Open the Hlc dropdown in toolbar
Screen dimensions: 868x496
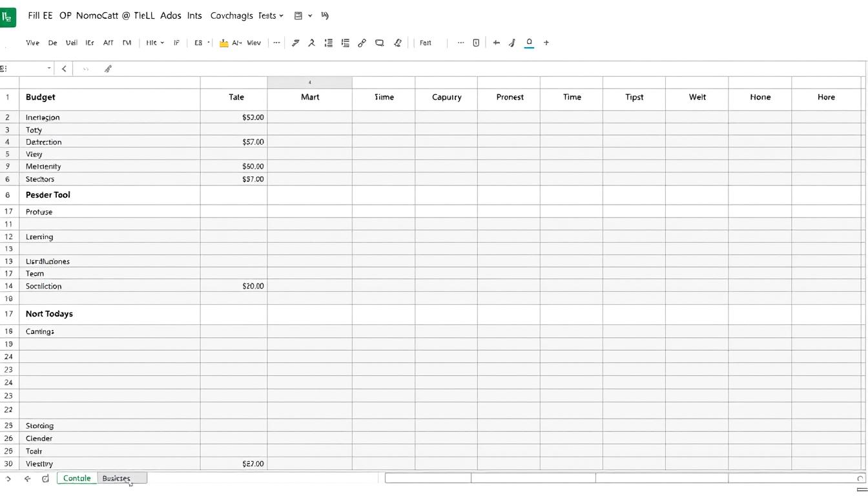click(x=155, y=43)
